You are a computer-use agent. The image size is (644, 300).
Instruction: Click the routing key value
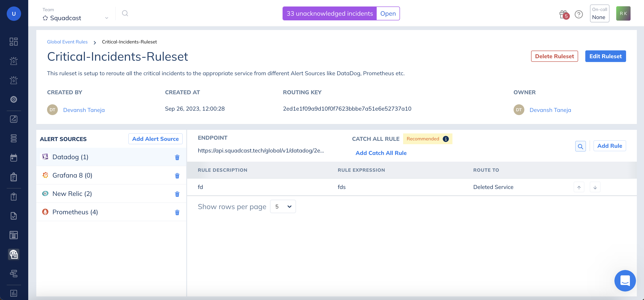(347, 109)
